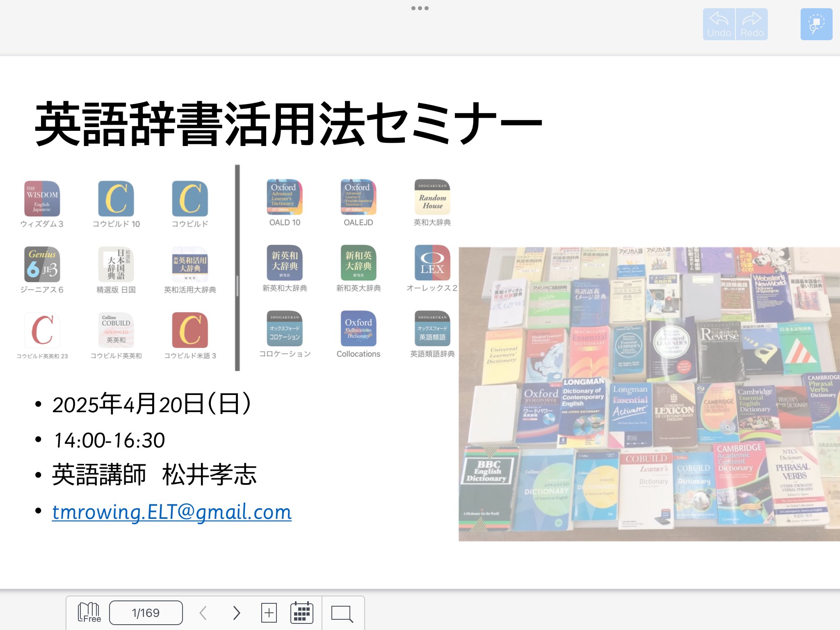The height and width of the screenshot is (630, 840).
Task: Click the 新英和大辞典 app icon
Action: (285, 263)
